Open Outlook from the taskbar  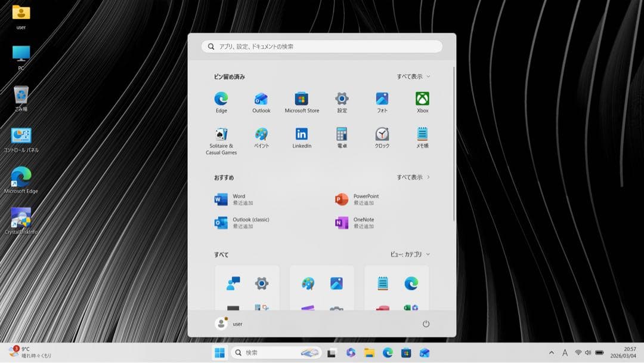(x=425, y=353)
